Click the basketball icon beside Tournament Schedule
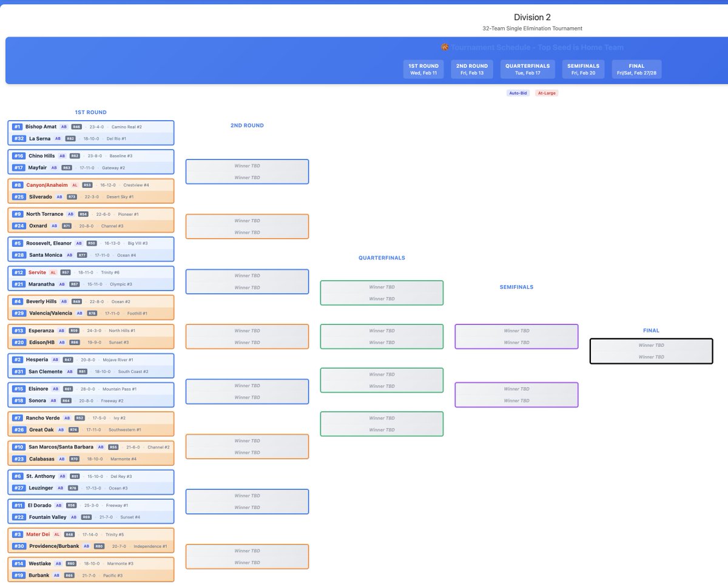The height and width of the screenshot is (586, 728). (x=445, y=47)
